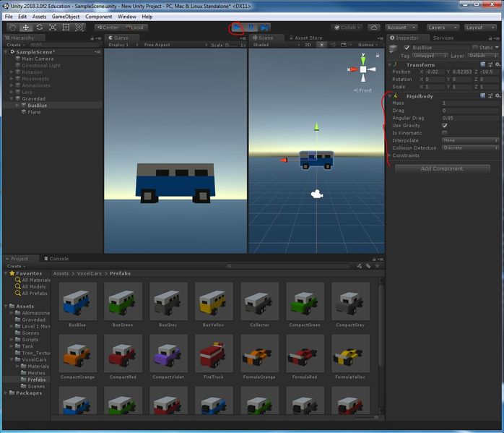The image size is (504, 433).
Task: Open Rigidbody component help icon
Action: (482, 96)
